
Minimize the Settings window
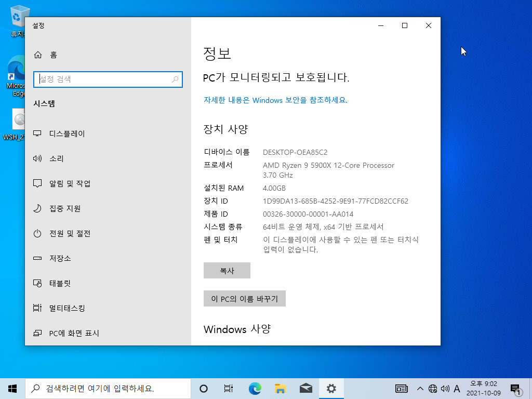click(x=381, y=25)
